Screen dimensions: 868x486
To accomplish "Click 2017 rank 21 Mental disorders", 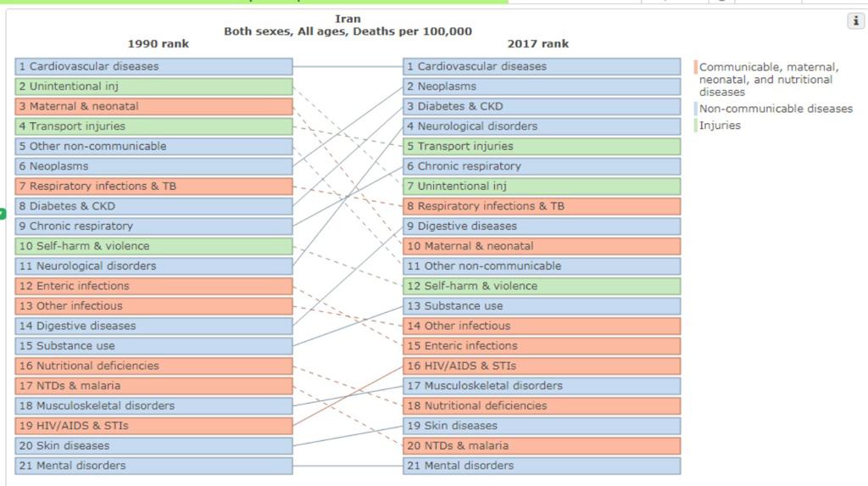I will tap(542, 466).
